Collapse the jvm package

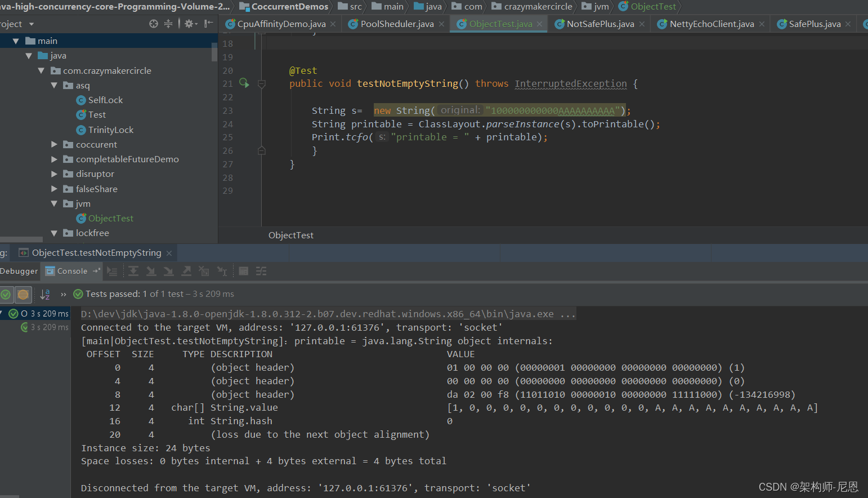[54, 204]
